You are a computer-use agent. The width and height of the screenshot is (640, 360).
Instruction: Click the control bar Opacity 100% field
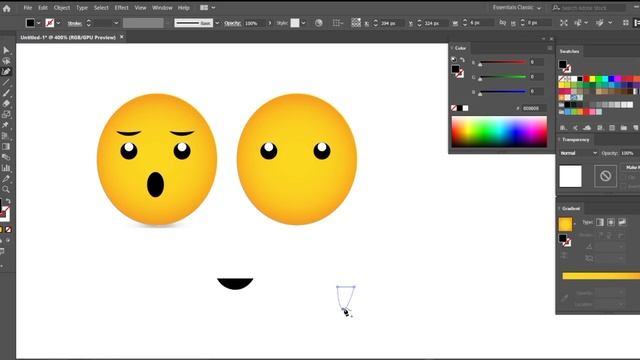254,23
